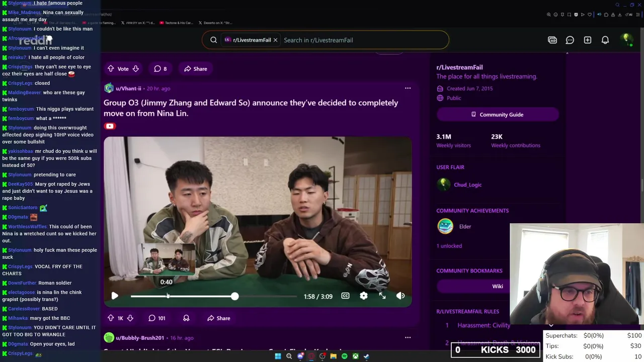The image size is (644, 362).
Task: Click the video progress scrubber handle
Action: pos(234,296)
